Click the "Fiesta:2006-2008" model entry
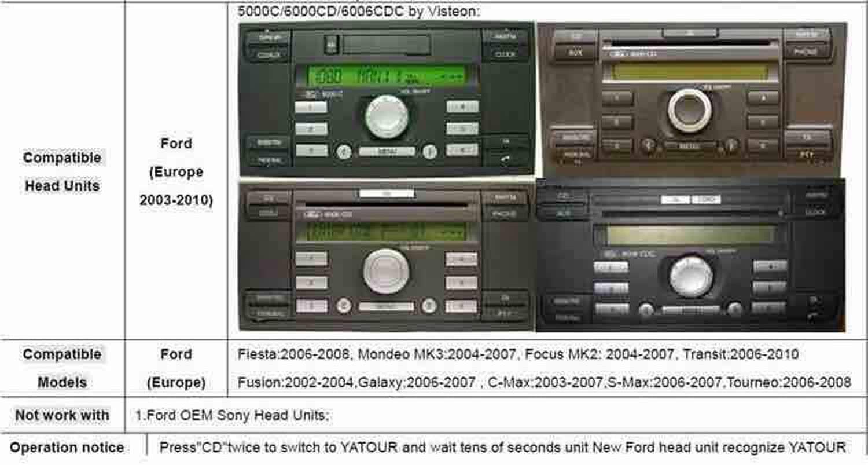This screenshot has width=868, height=465. coord(293,354)
